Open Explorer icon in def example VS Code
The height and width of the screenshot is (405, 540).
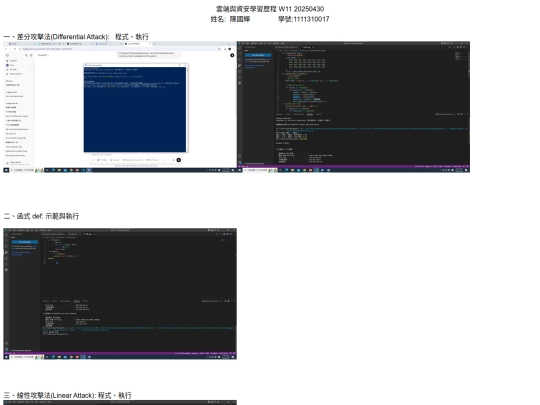[6, 235]
